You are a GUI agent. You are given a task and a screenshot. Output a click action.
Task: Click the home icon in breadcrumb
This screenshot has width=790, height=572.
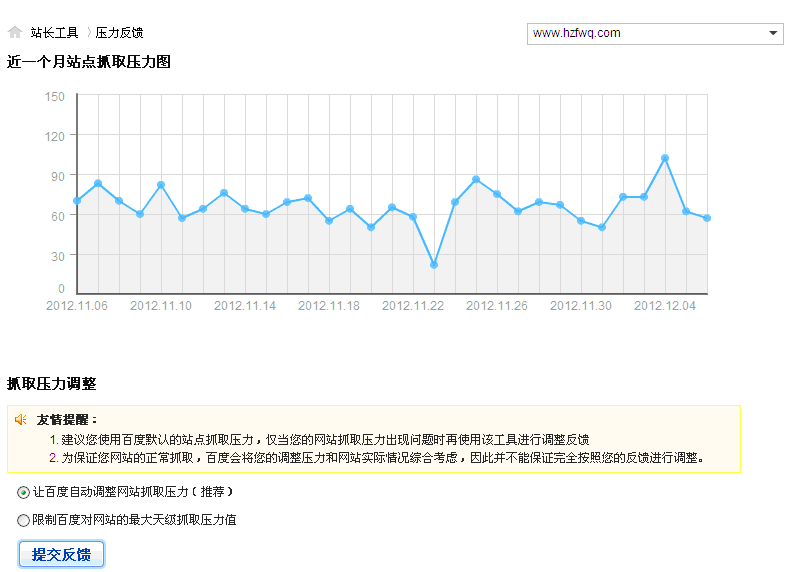click(x=15, y=32)
